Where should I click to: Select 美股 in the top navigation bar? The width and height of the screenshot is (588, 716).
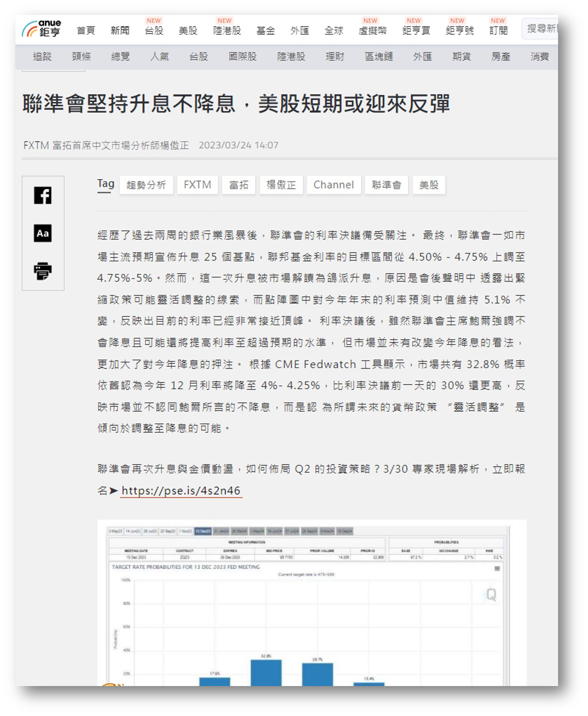[x=188, y=31]
